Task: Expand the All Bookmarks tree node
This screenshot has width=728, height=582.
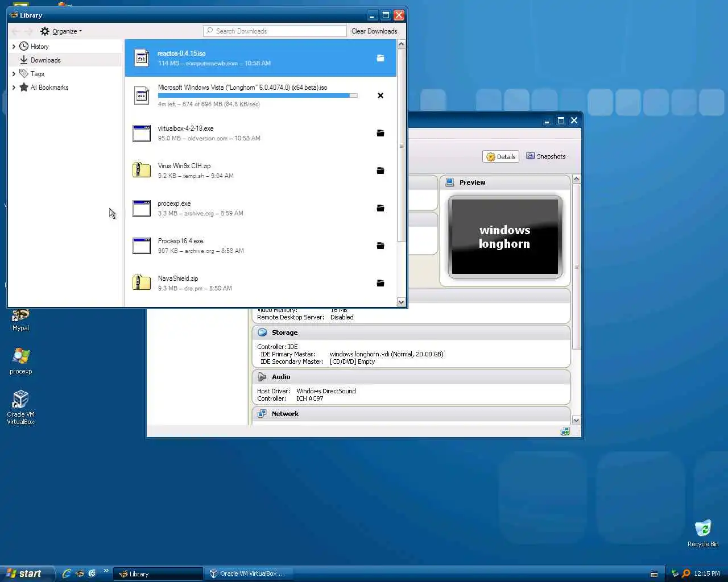Action: (x=14, y=88)
